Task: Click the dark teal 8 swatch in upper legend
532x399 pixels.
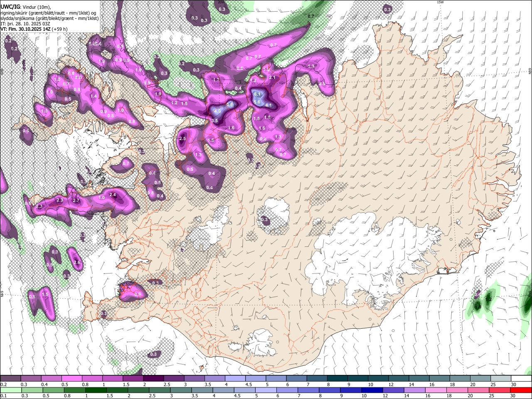Action: [x=337, y=379]
